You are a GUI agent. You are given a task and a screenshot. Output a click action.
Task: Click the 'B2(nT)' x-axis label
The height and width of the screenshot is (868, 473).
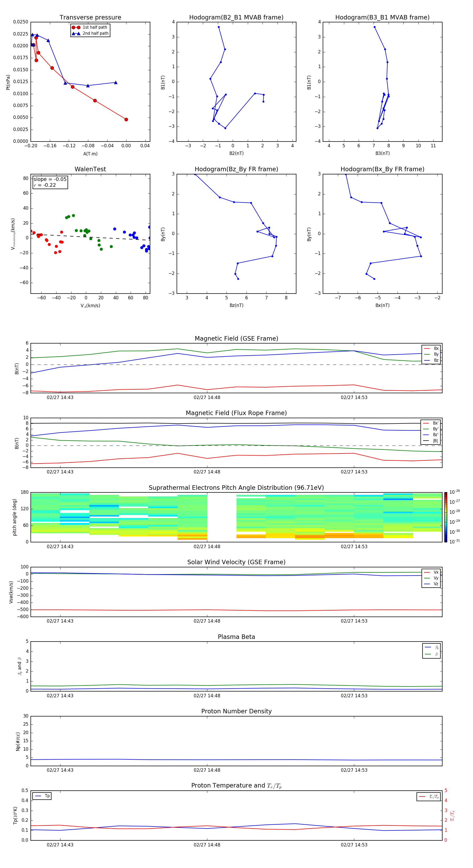point(236,154)
